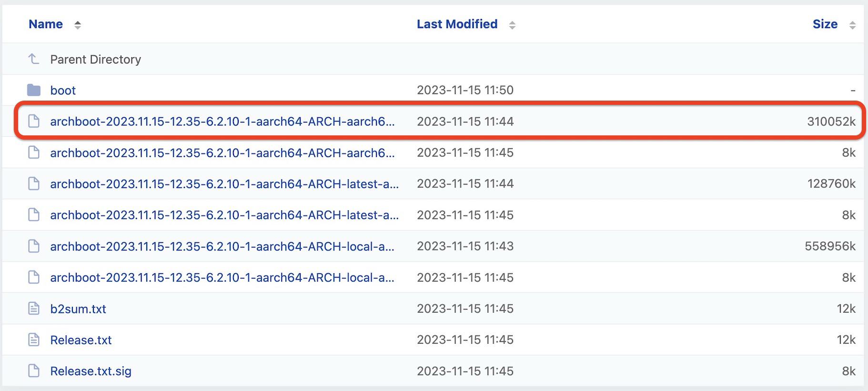Open the Parent Directory link
Viewport: 868px width, 391px height.
pos(95,60)
